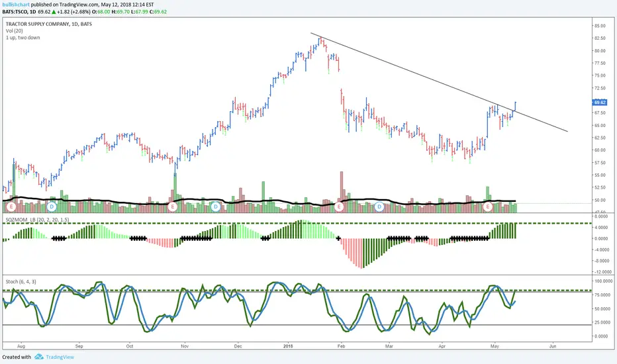The height and width of the screenshot is (364, 617).
Task: Click the May label on time axis
Action: (495, 346)
